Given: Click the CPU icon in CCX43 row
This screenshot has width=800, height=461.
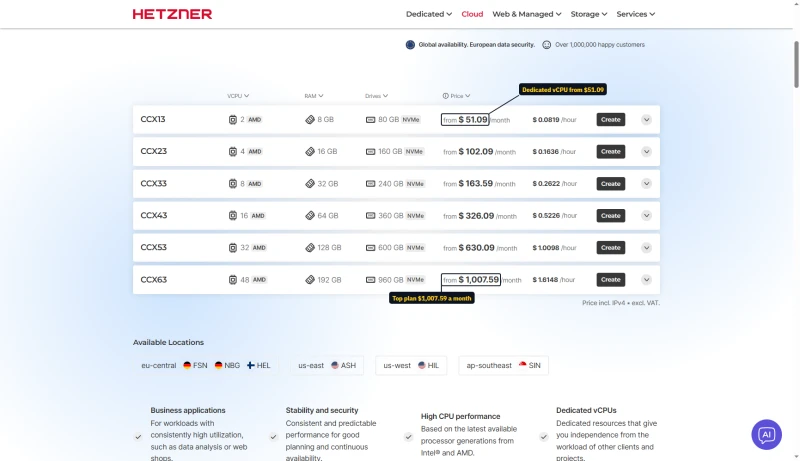Looking at the screenshot, I should coord(233,216).
